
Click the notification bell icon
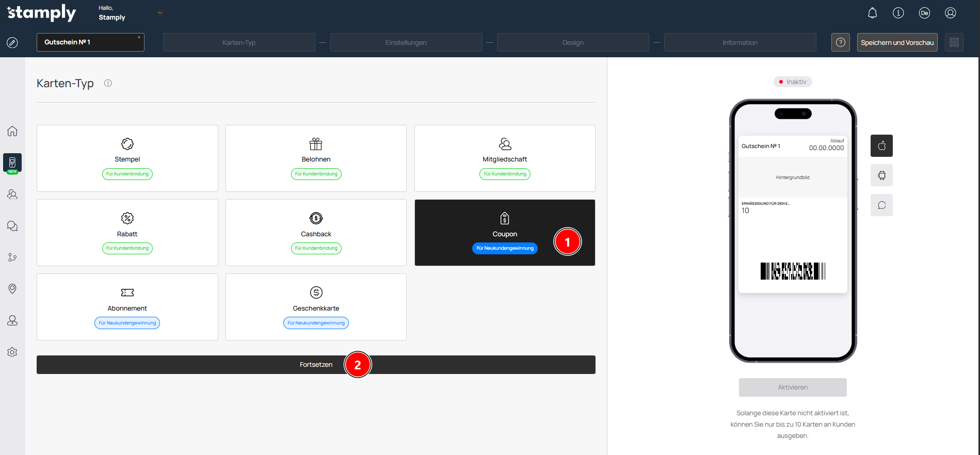point(872,13)
